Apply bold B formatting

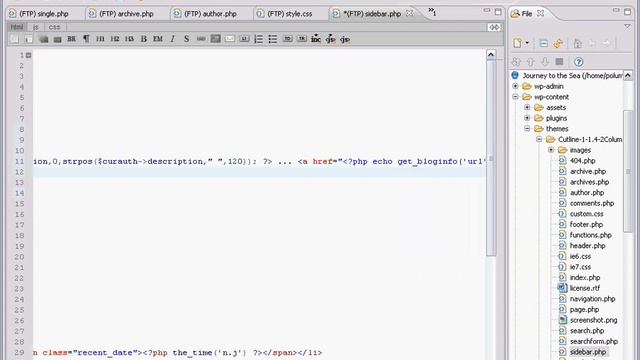pyautogui.click(x=144, y=39)
